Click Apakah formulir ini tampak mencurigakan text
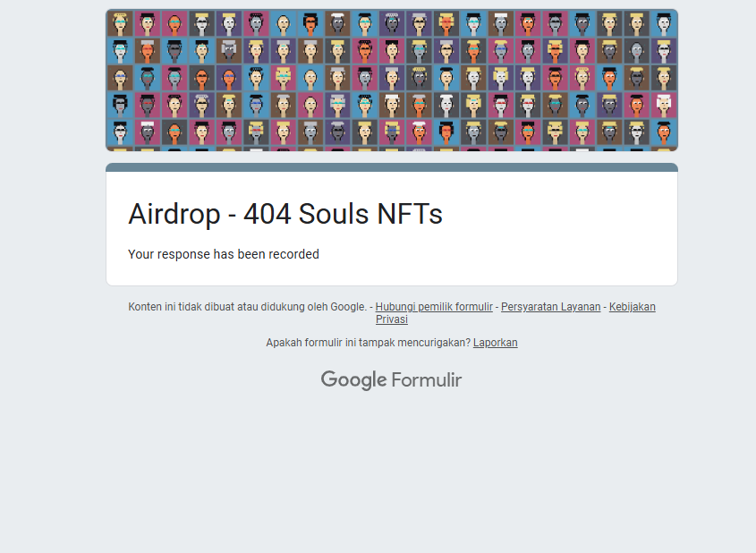 click(369, 343)
